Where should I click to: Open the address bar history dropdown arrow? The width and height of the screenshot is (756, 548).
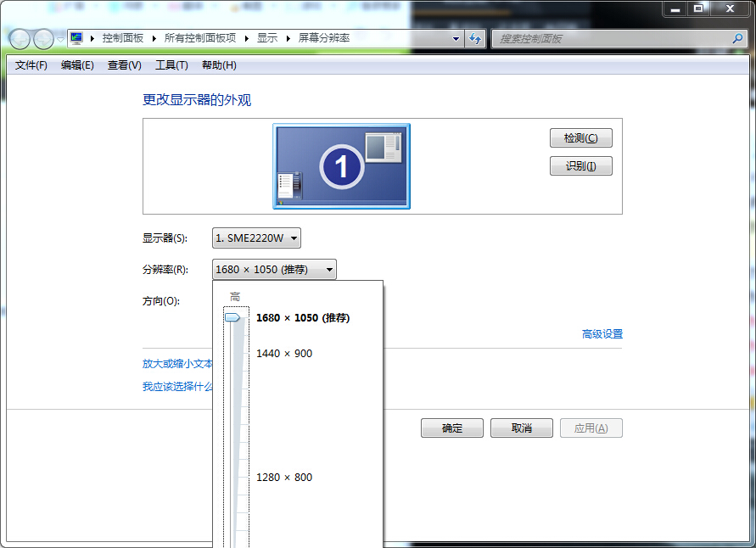click(456, 38)
